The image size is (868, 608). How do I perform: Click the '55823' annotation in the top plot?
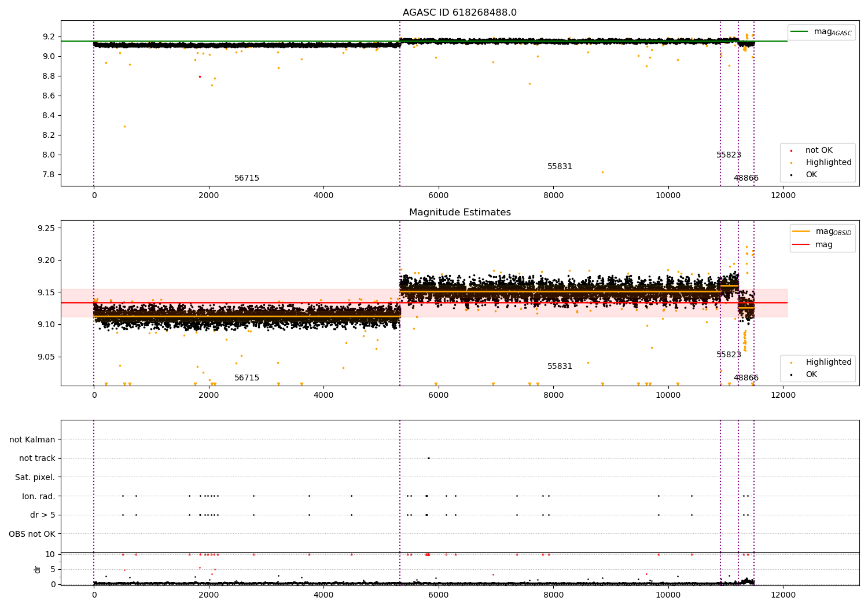pos(729,155)
